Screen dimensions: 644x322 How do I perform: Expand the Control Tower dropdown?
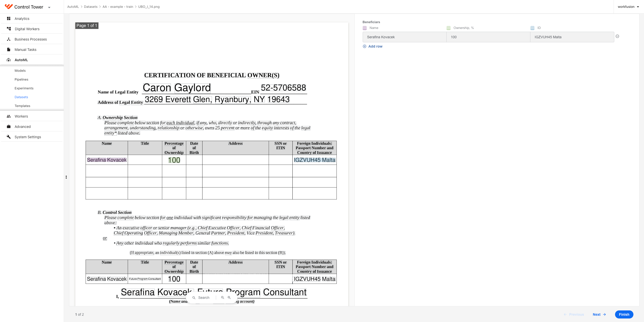49,7
